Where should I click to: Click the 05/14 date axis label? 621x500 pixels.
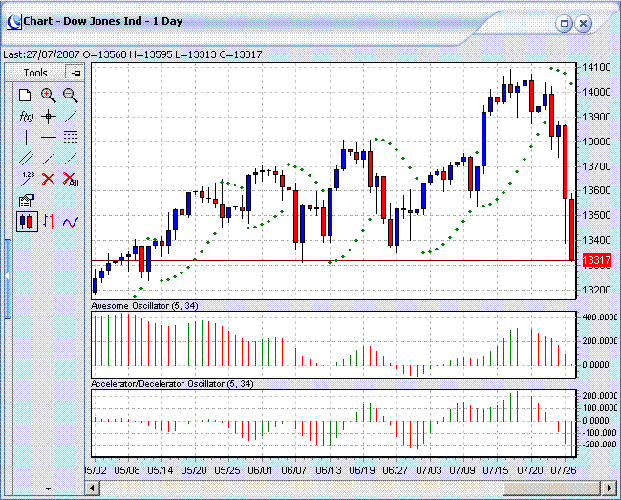coord(160,470)
